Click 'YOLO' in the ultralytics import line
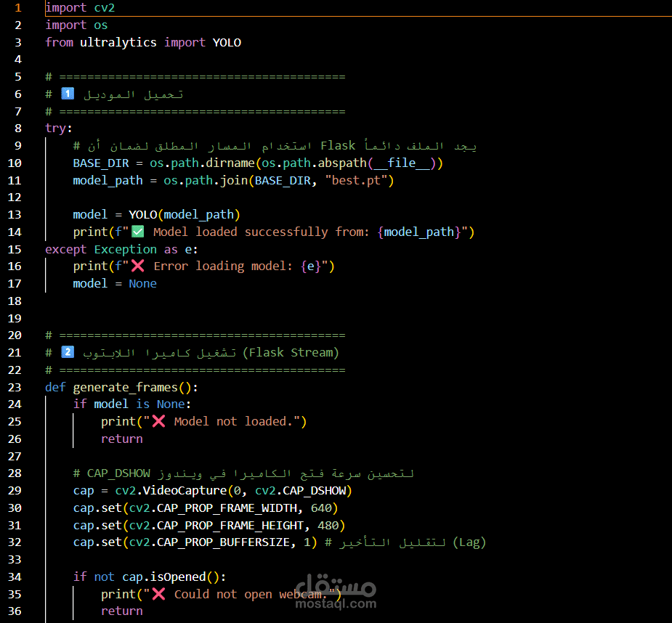 pyautogui.click(x=227, y=42)
